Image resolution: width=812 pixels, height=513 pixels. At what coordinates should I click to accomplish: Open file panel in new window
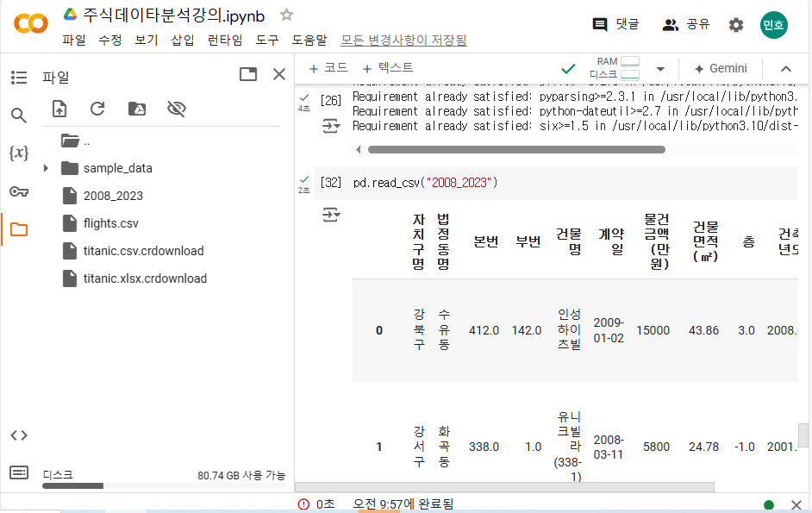248,75
